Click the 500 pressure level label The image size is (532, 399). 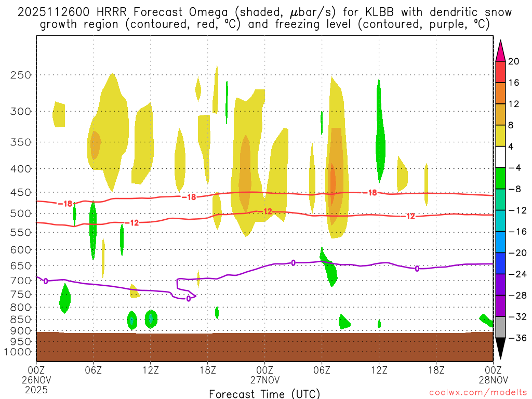click(x=21, y=214)
